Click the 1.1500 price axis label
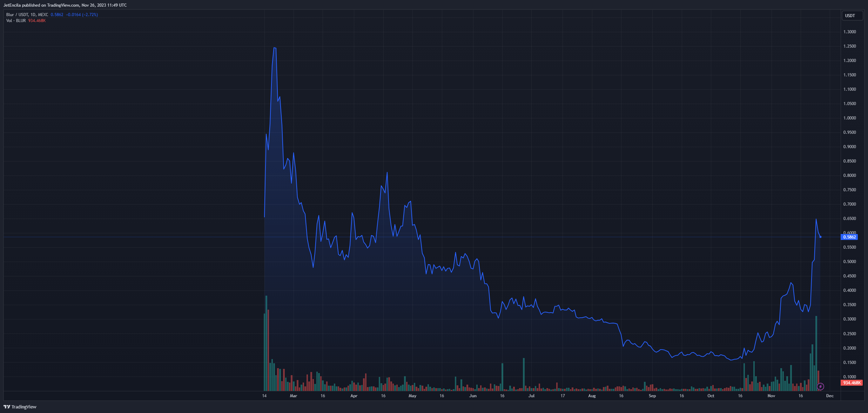 pos(850,75)
